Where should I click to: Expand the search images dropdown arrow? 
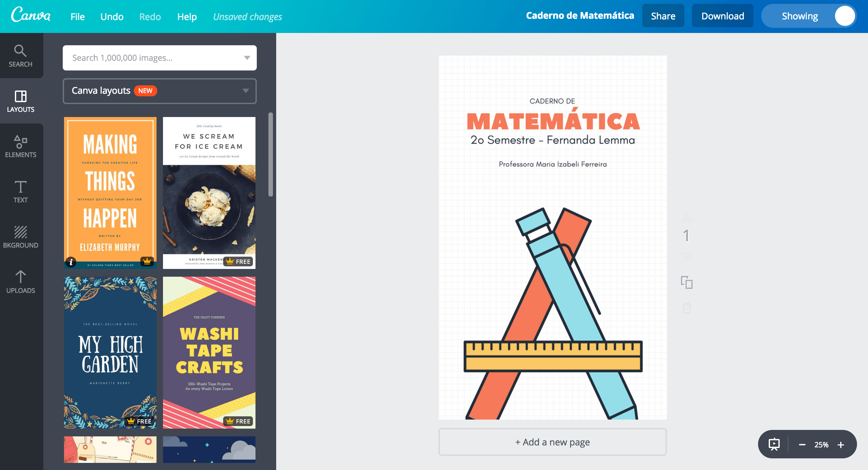[x=247, y=58]
